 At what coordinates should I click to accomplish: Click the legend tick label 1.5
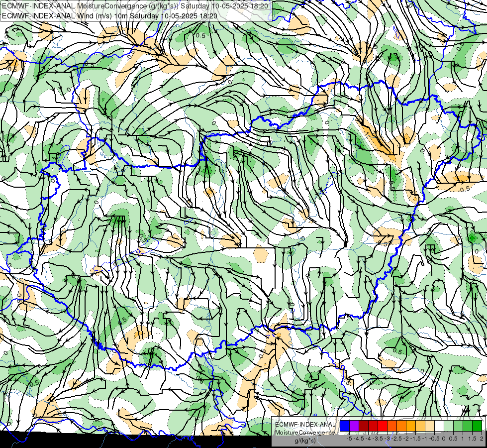[x=473, y=439]
